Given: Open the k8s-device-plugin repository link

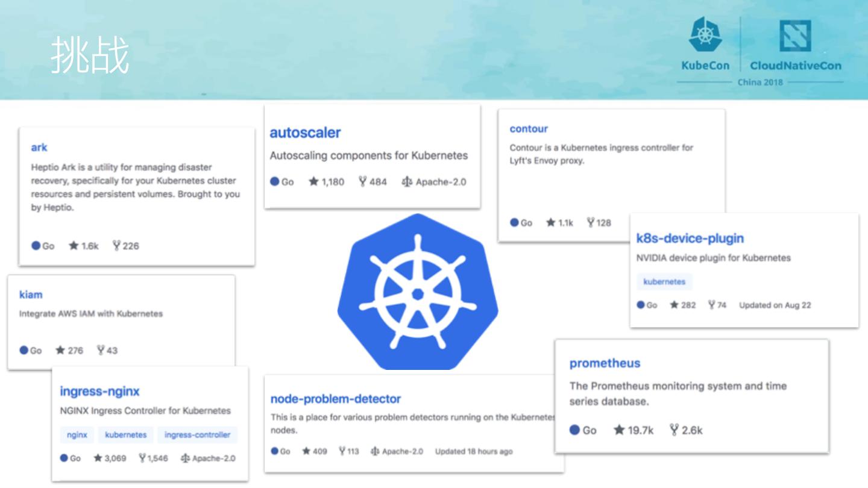Looking at the screenshot, I should click(x=690, y=239).
